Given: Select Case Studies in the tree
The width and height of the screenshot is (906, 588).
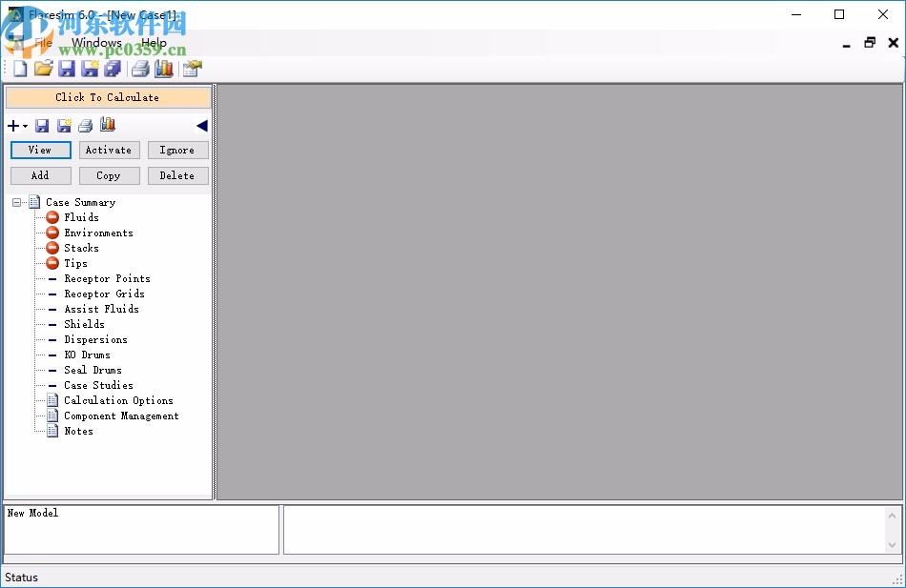Looking at the screenshot, I should (98, 385).
